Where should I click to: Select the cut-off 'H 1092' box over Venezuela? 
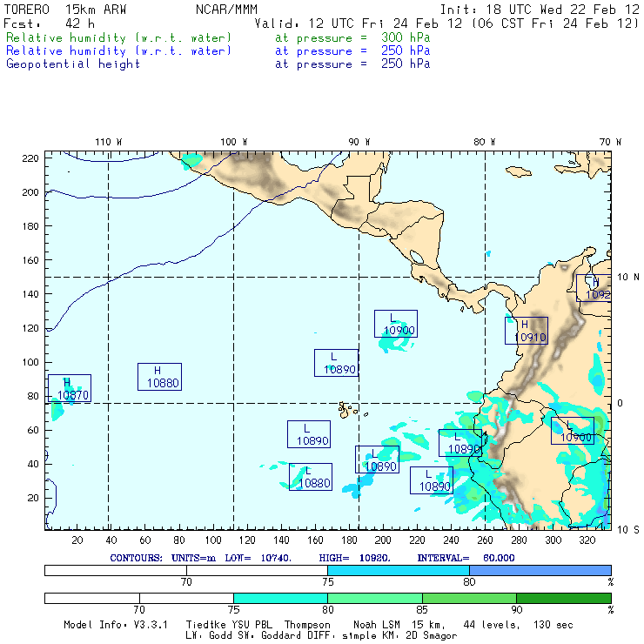(594, 288)
